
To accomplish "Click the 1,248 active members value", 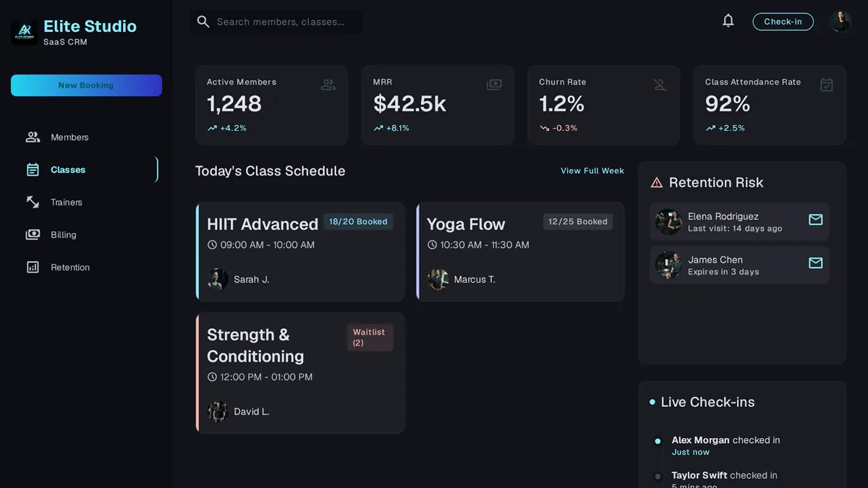I will pos(234,104).
